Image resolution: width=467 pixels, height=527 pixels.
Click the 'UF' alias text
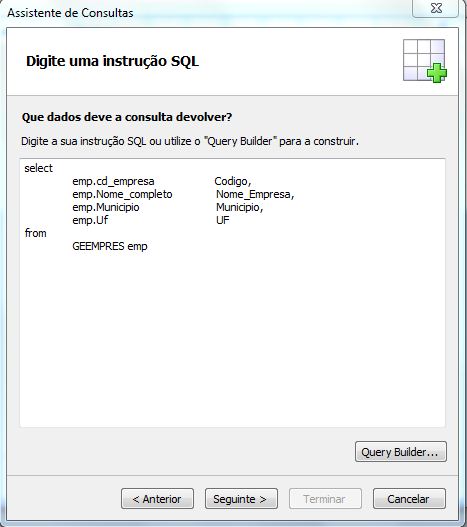(x=223, y=220)
